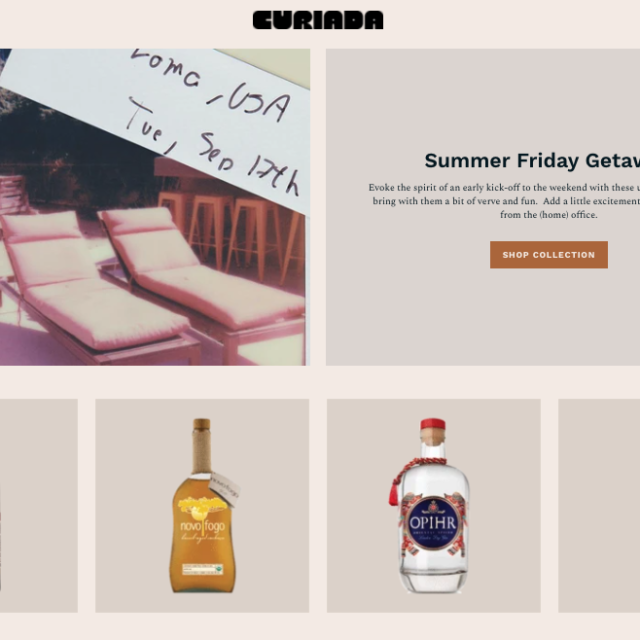Click the orange bar stools in the photo
640x640 pixels.
coord(231,231)
